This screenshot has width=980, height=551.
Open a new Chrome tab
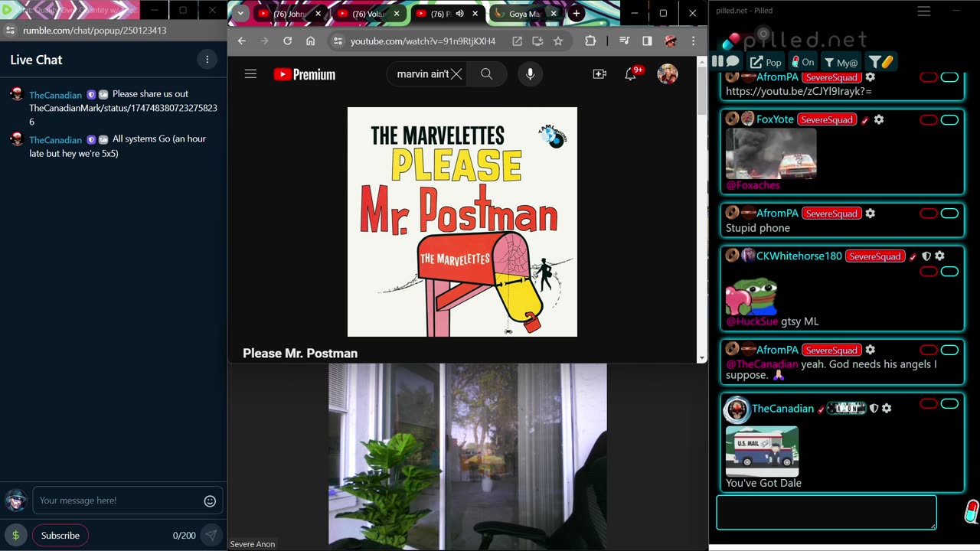576,14
